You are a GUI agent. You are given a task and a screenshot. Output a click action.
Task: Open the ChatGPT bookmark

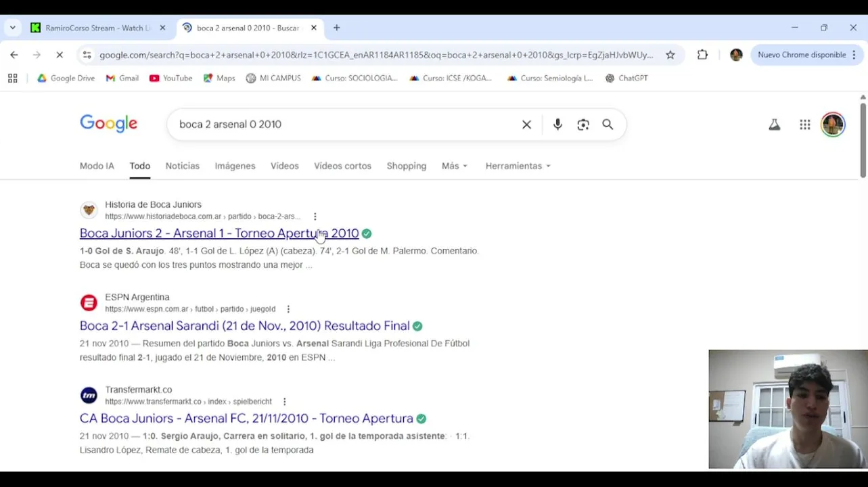point(626,78)
